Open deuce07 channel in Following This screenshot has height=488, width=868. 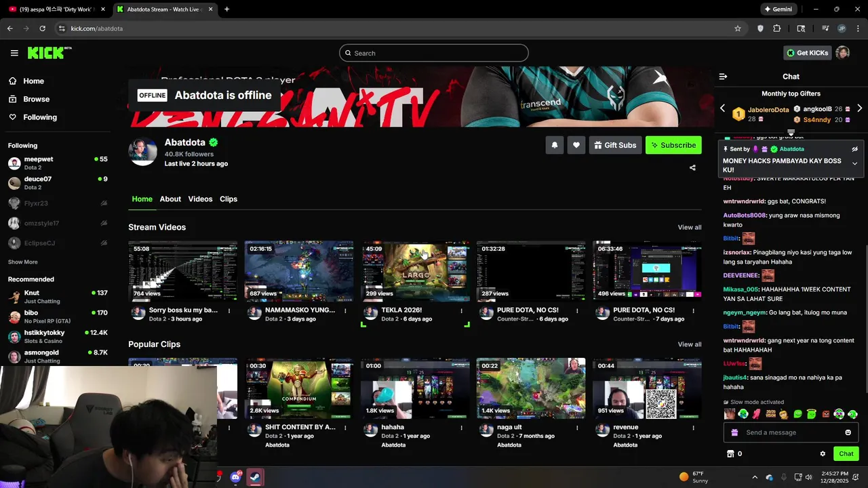point(58,182)
